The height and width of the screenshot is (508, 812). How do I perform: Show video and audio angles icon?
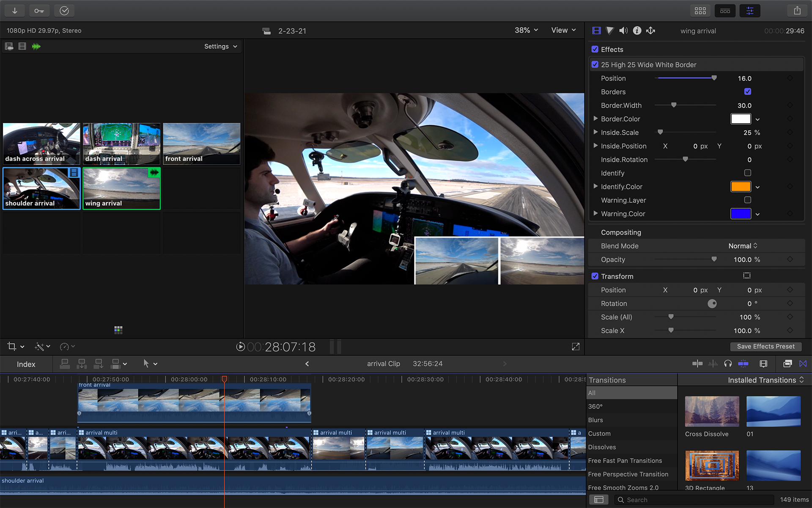pos(9,46)
